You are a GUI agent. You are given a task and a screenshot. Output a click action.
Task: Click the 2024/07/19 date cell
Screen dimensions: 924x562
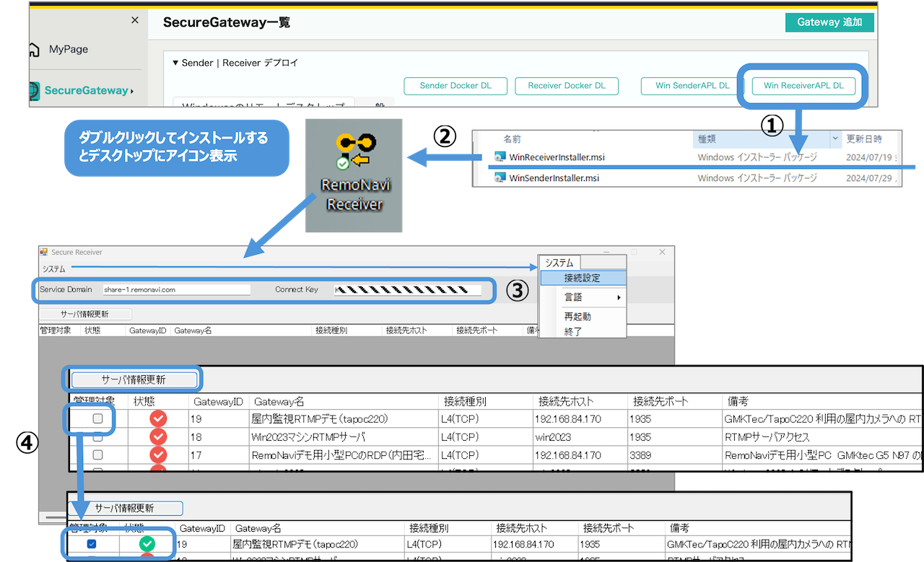click(868, 157)
